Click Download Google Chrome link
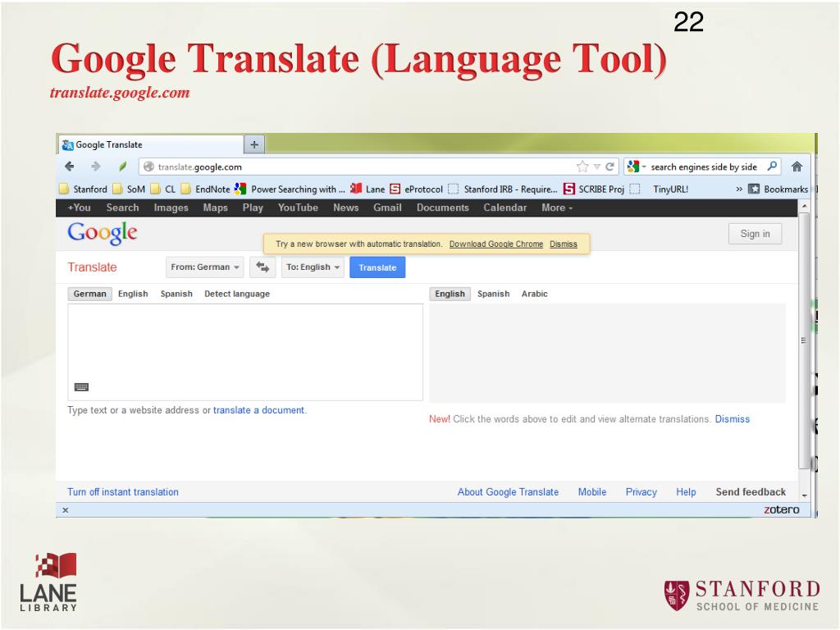The width and height of the screenshot is (840, 630). point(496,244)
